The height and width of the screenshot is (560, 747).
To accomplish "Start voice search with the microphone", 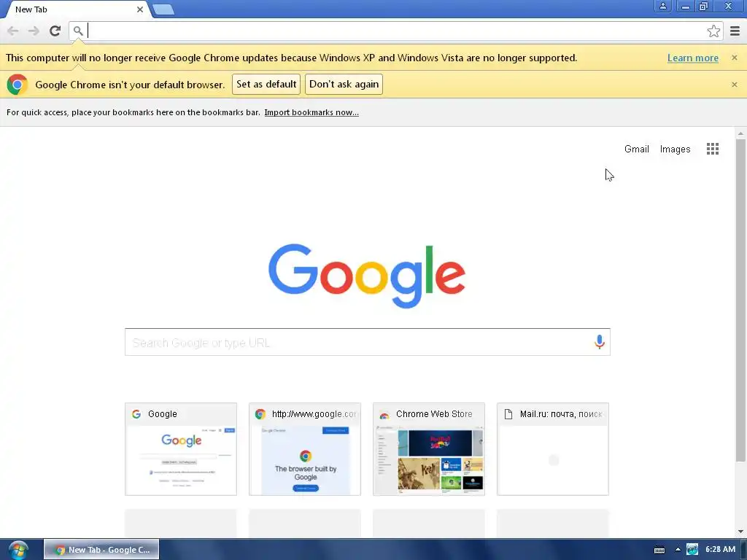I will coord(600,341).
